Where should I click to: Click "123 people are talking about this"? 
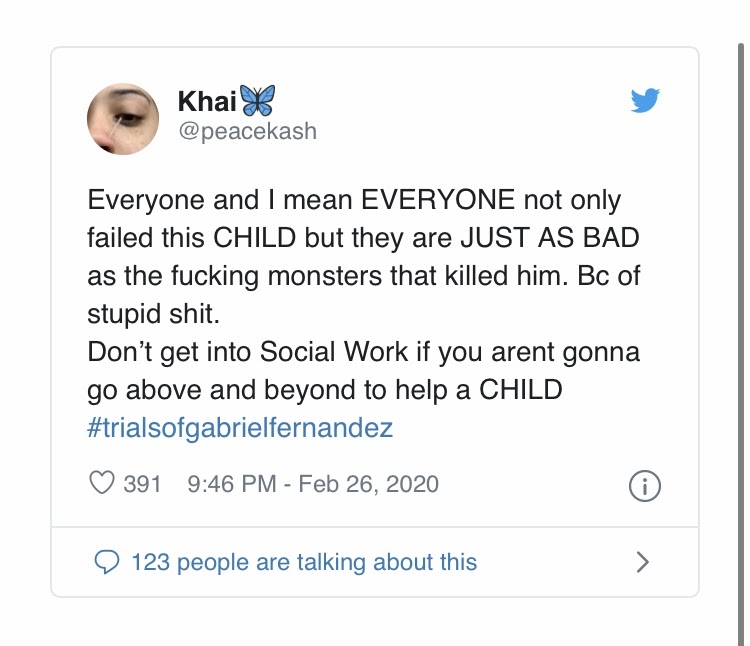click(x=304, y=562)
